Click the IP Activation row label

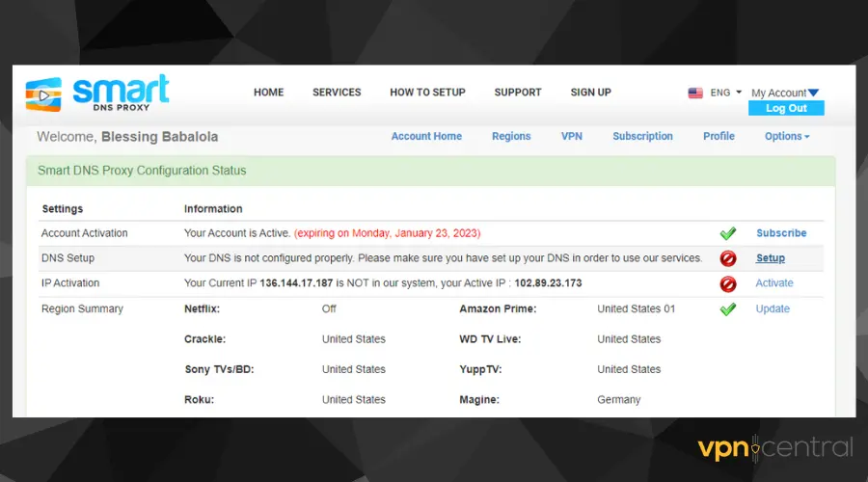point(70,282)
